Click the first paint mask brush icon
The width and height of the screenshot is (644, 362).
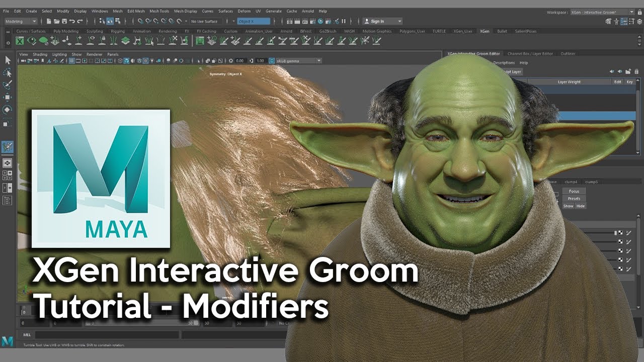628,233
